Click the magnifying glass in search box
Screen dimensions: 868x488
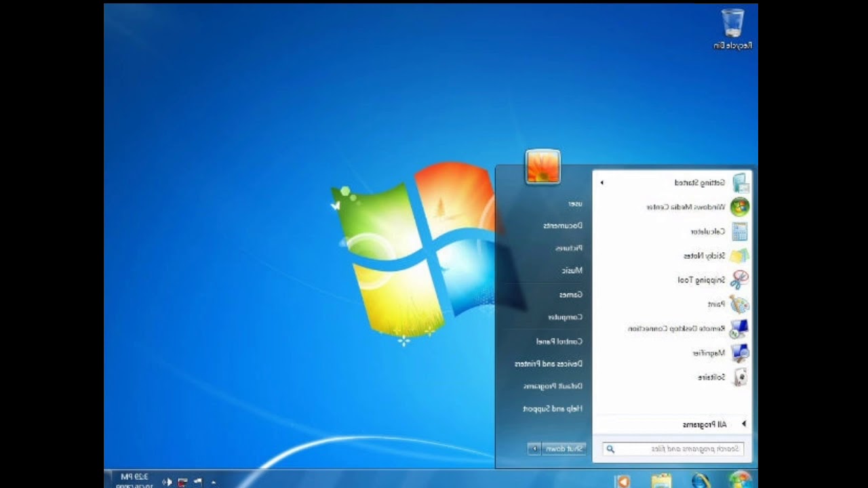[610, 449]
